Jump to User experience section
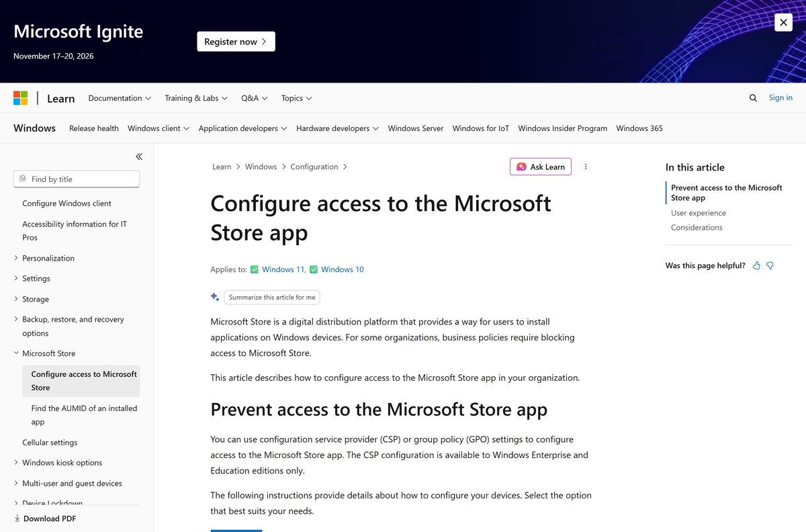This screenshot has height=532, width=806. (x=699, y=213)
